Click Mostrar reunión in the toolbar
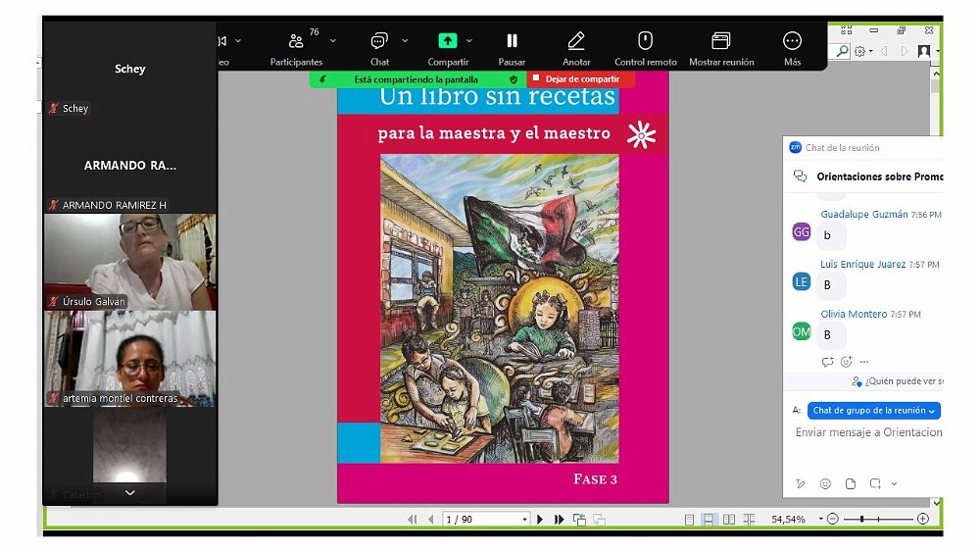 [721, 48]
